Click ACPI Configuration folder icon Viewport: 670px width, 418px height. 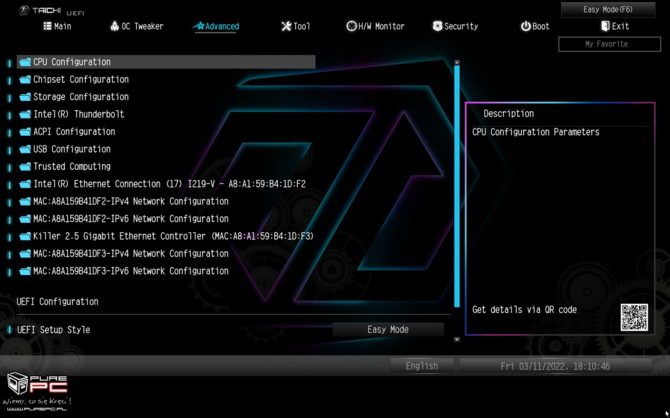[25, 132]
